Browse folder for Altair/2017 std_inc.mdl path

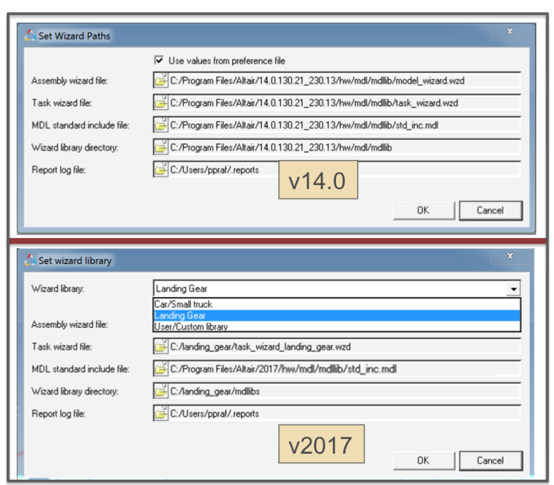tap(161, 369)
